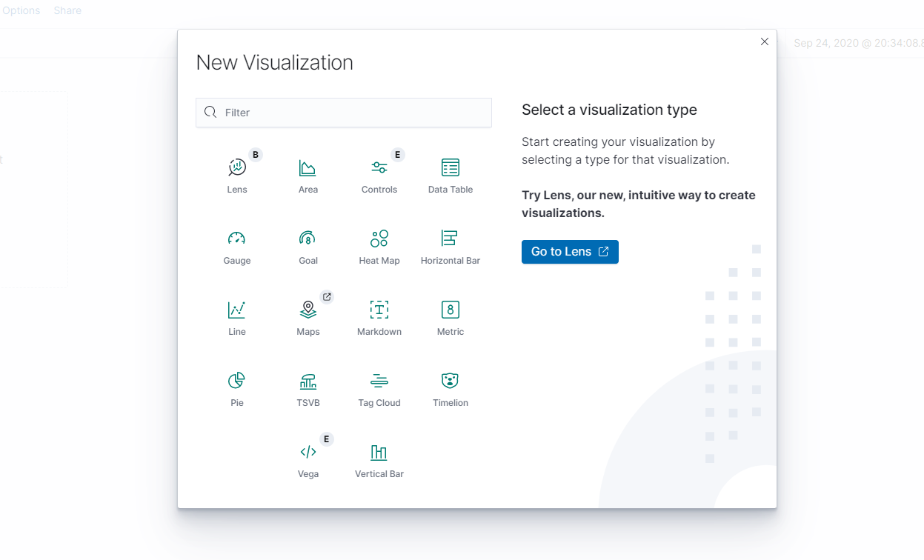Click the magnifier icon in Filter box
This screenshot has width=924, height=560.
coord(210,113)
